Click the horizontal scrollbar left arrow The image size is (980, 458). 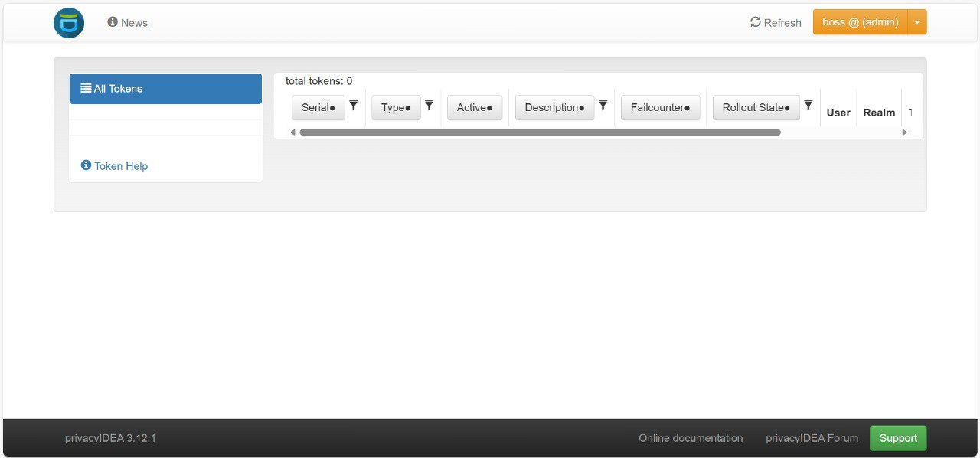click(x=292, y=132)
